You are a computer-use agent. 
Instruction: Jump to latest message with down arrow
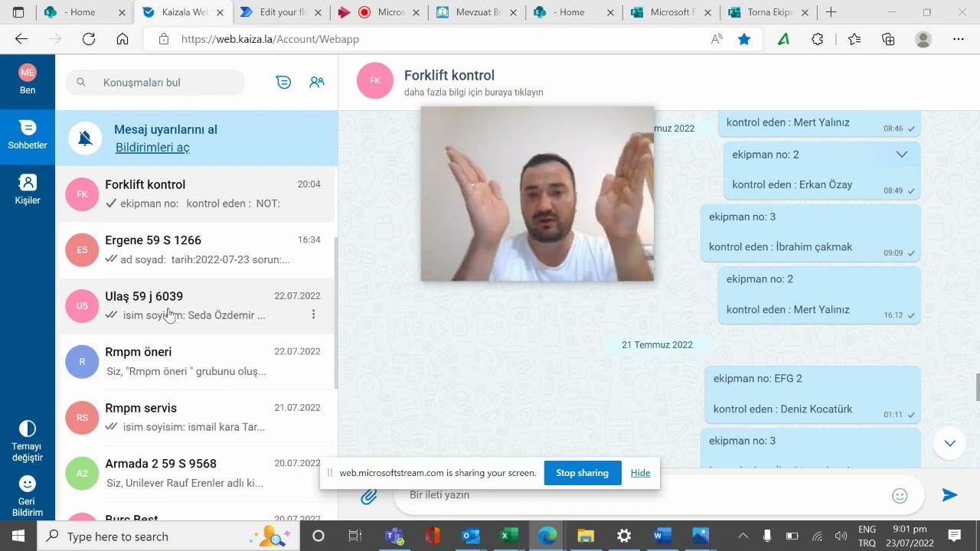[x=950, y=443]
